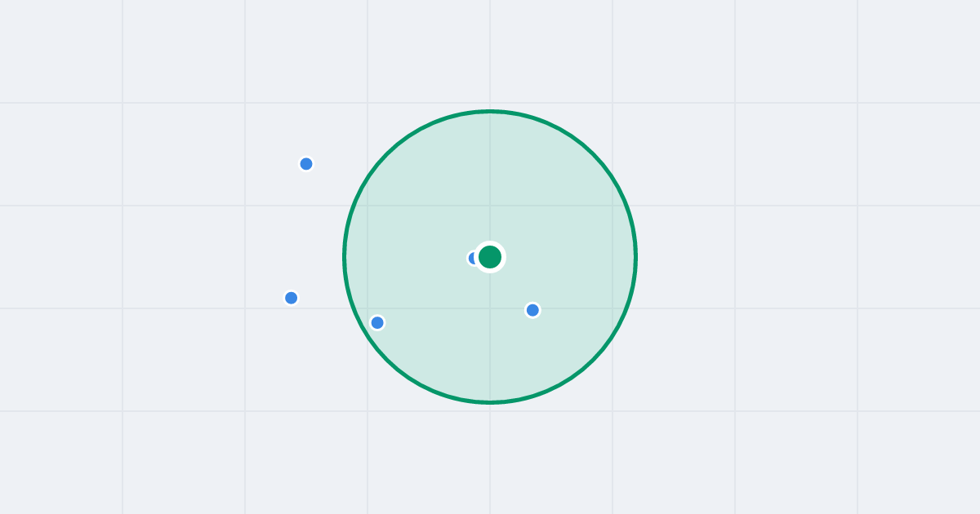980x514 pixels.
Task: Click the blue dot sitting on the circle's edge
Action: pyautogui.click(x=377, y=322)
